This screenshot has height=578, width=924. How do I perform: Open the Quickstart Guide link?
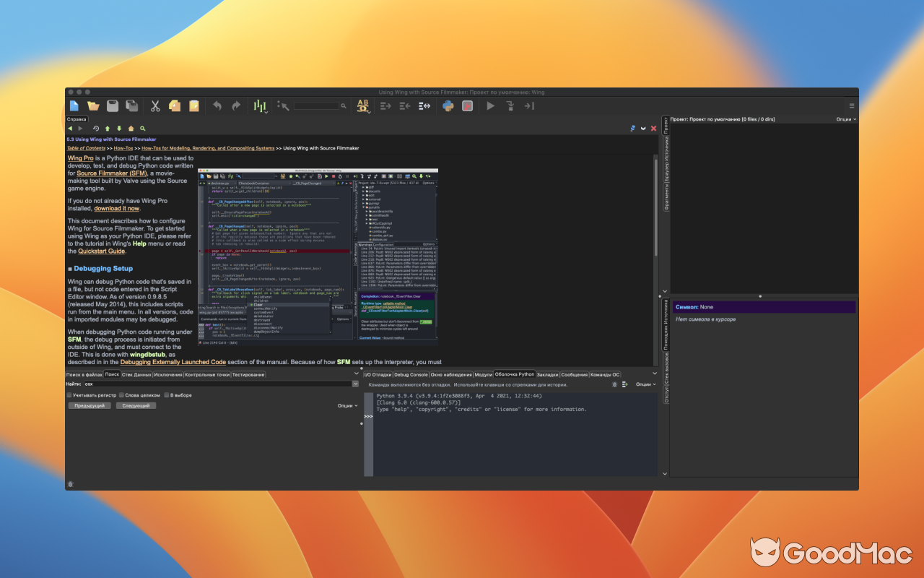(x=100, y=251)
